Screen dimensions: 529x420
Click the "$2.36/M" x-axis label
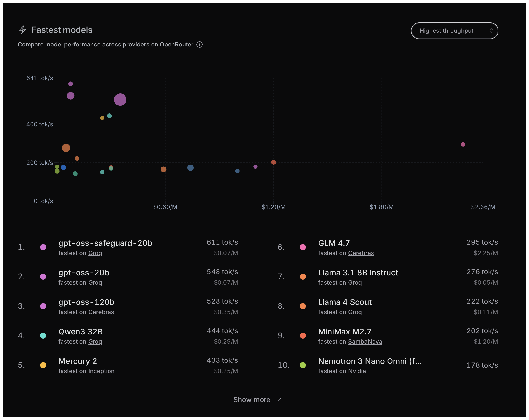(x=483, y=207)
